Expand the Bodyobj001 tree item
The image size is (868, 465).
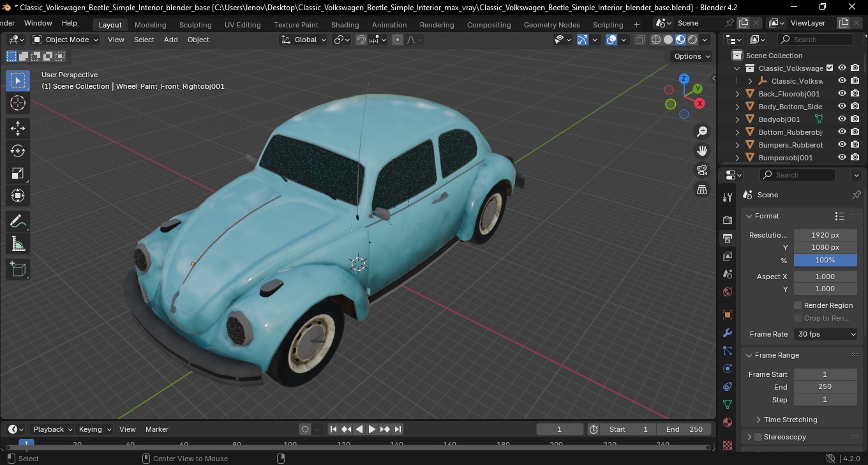738,119
